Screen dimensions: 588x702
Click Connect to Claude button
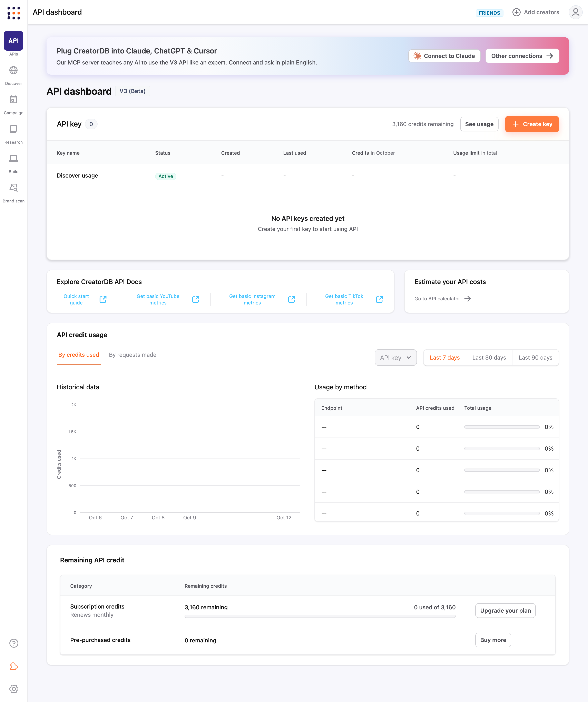pos(444,56)
